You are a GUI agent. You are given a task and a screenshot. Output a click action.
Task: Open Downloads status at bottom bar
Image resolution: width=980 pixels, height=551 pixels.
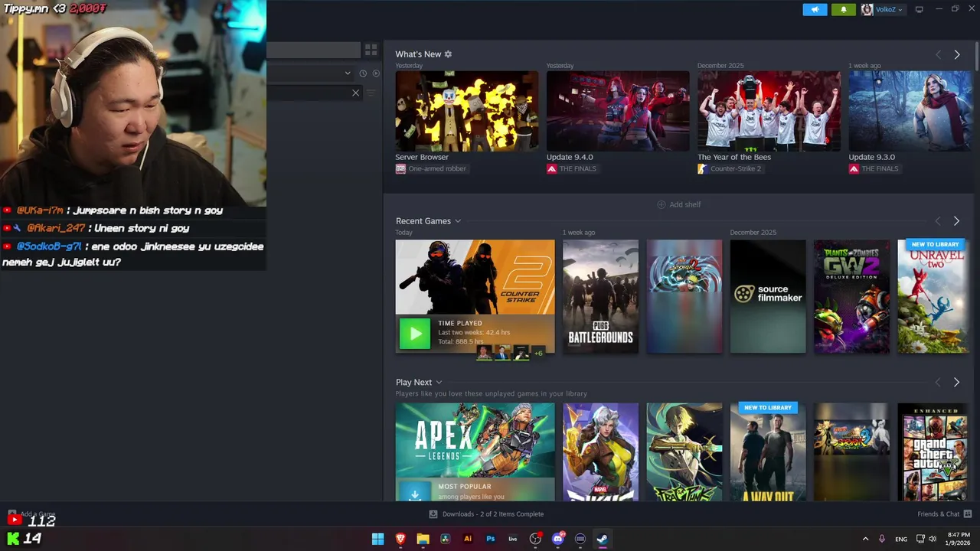[x=487, y=514]
